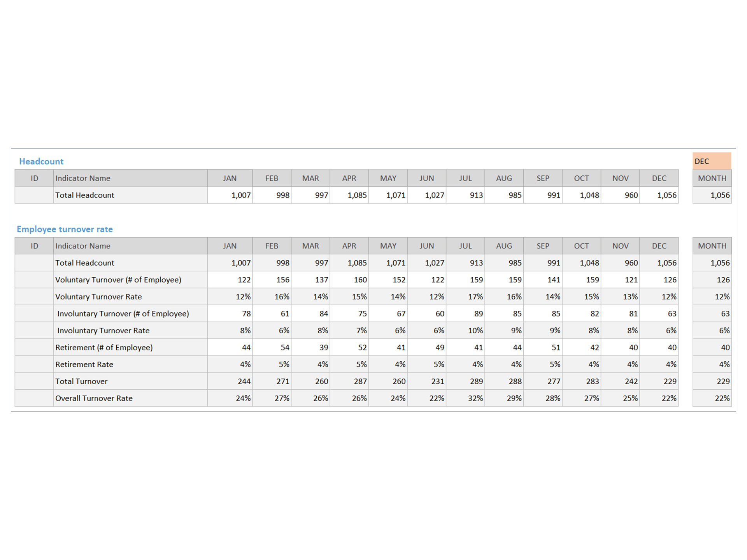The width and height of the screenshot is (747, 560).
Task: Select DEC Involuntary Turnover value 63
Action: (659, 313)
